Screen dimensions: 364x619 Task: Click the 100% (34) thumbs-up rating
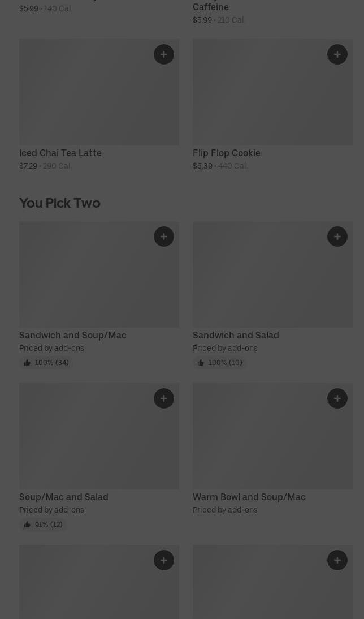[x=46, y=363]
